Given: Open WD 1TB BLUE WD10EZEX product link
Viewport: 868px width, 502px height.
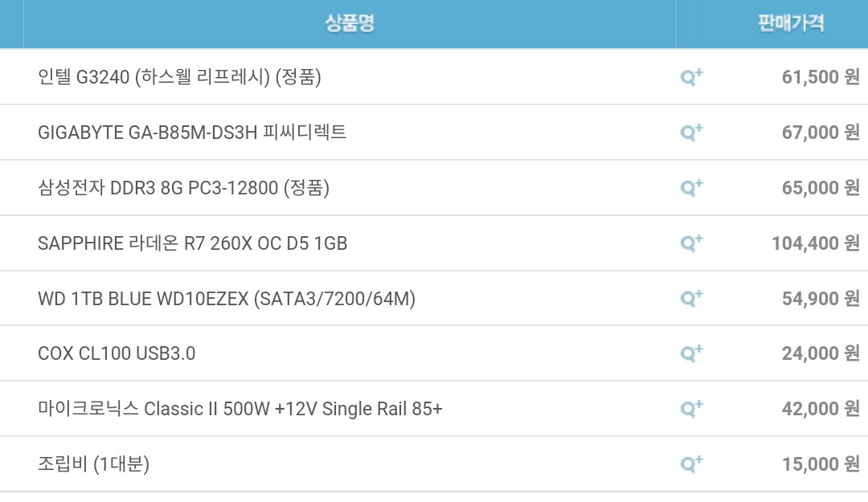Looking at the screenshot, I should 226,300.
